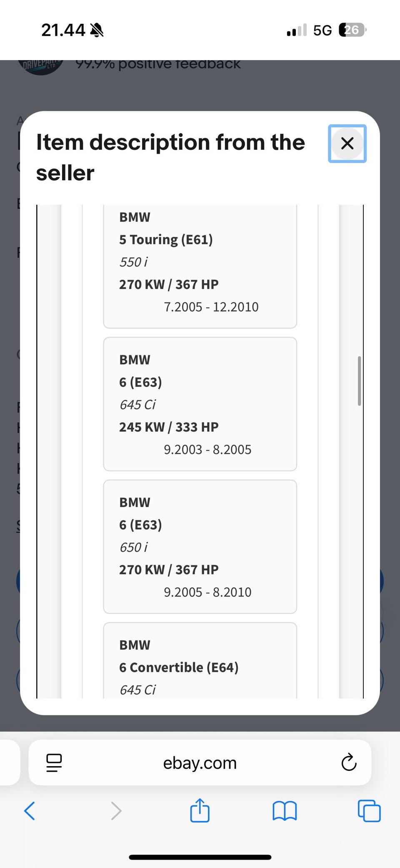
Task: Show all open Safari tabs
Action: tap(369, 811)
